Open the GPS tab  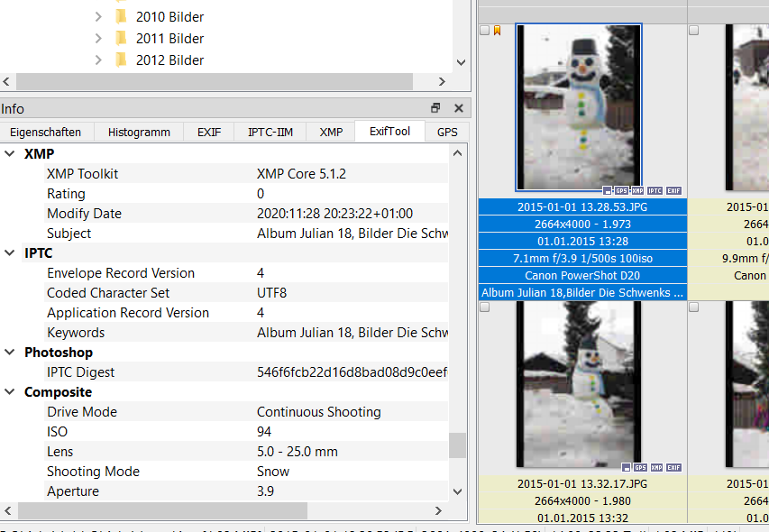point(447,132)
